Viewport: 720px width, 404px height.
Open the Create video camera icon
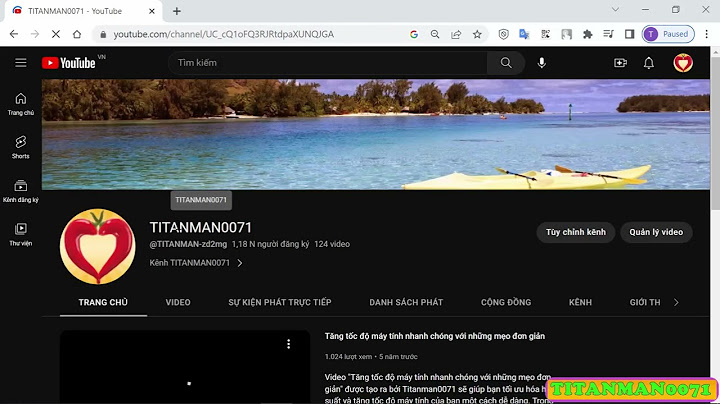tap(620, 63)
